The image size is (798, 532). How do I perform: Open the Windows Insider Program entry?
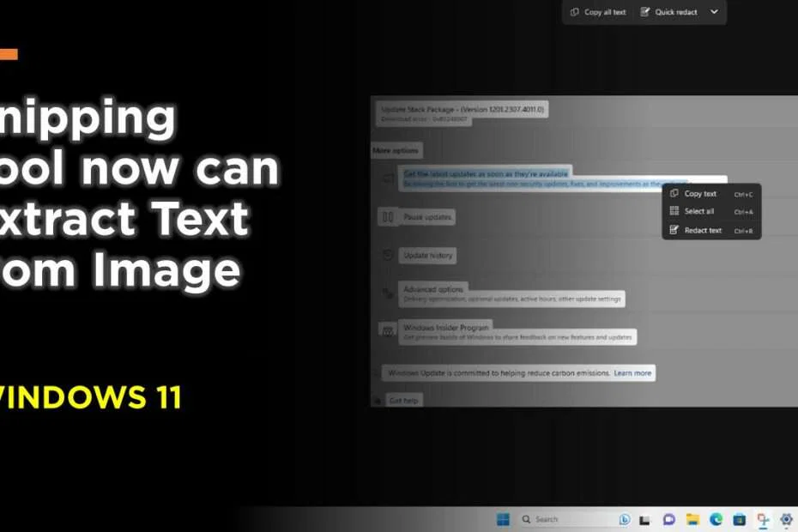click(x=446, y=328)
